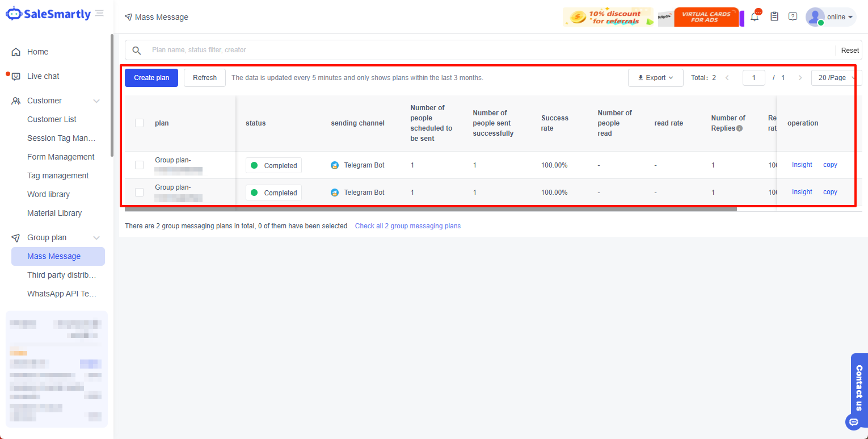Screen dimensions: 868x439
Task: Open the Contact us chat bubble icon
Action: point(854,422)
